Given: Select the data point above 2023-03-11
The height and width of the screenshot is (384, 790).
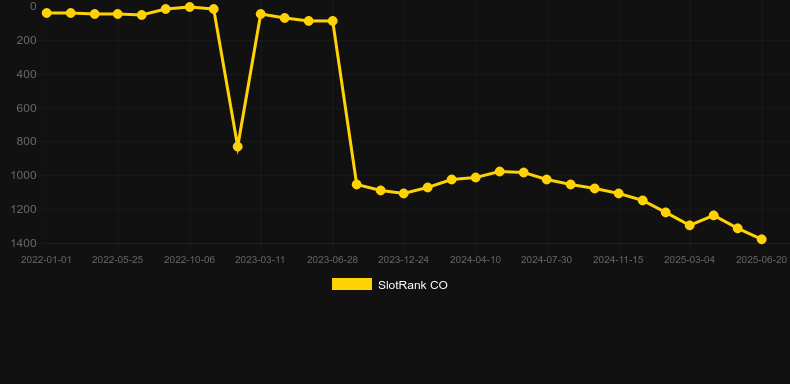Looking at the screenshot, I should [x=260, y=14].
